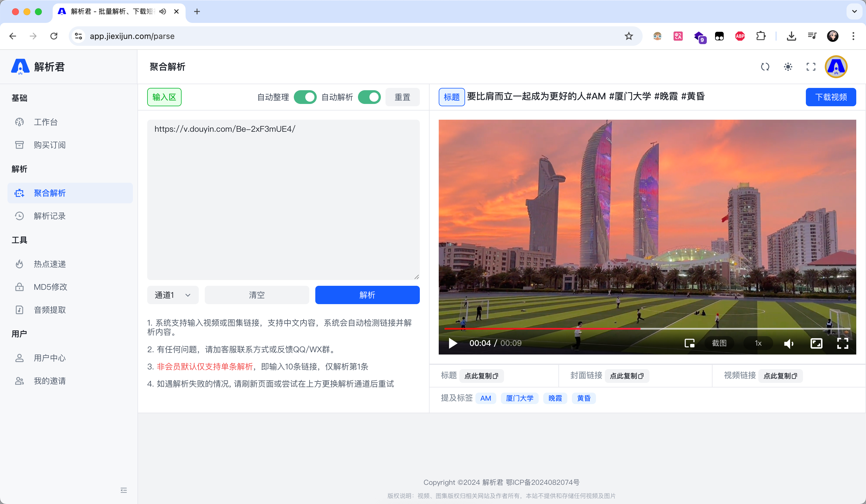Seek on the red video progress bar
Screen dimensions: 866x504
[647, 329]
